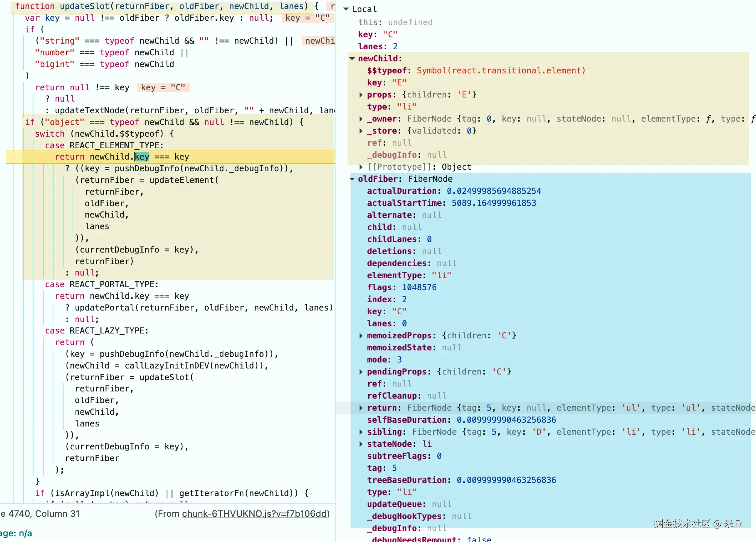Select oldFiber flags: 1048576 property
Screen dimensions: 756x542
[x=402, y=288]
